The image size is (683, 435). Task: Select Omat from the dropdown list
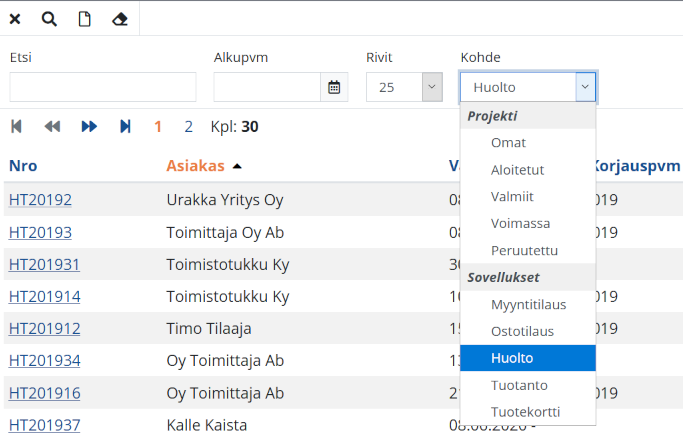508,143
